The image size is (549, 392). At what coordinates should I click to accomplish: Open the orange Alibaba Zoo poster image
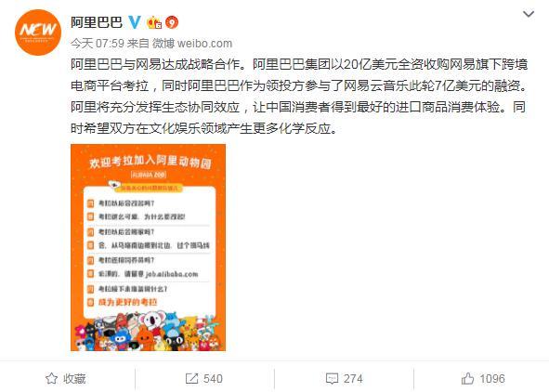point(148,247)
